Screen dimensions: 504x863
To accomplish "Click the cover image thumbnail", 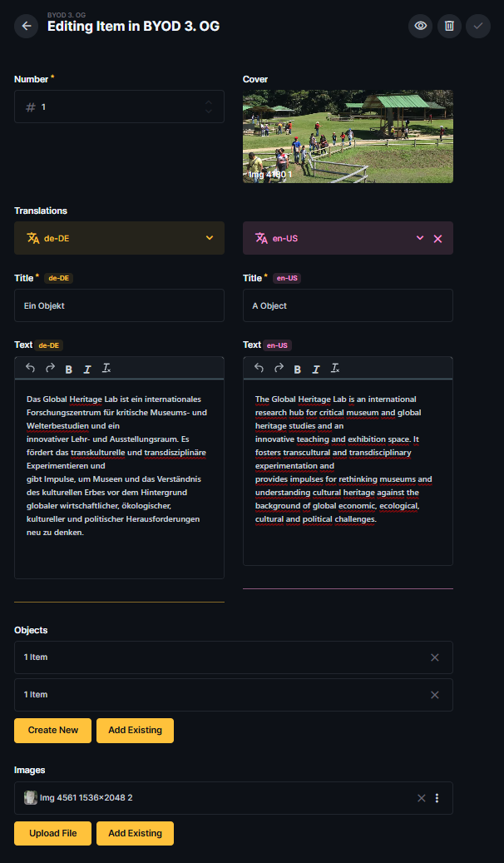I will 348,137.
